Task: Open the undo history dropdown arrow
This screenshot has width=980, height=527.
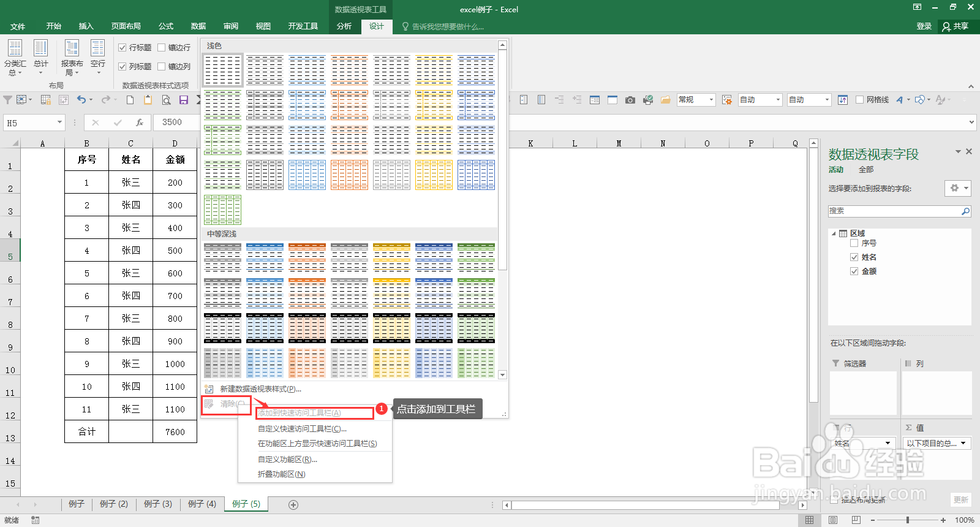Action: (91, 100)
